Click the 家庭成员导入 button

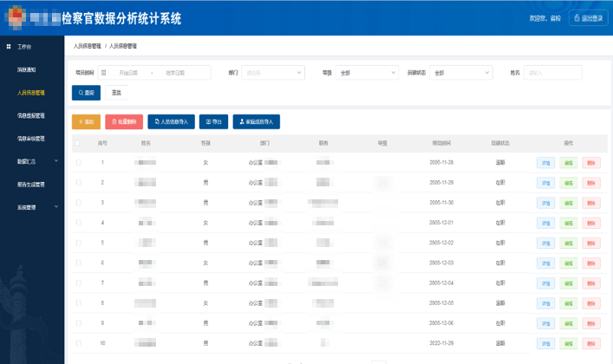(257, 121)
